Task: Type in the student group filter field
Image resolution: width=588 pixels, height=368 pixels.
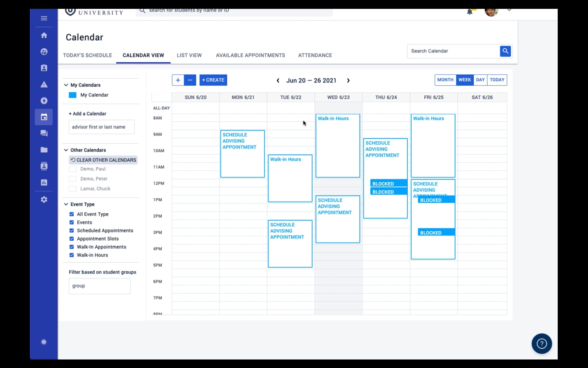Action: (99, 286)
